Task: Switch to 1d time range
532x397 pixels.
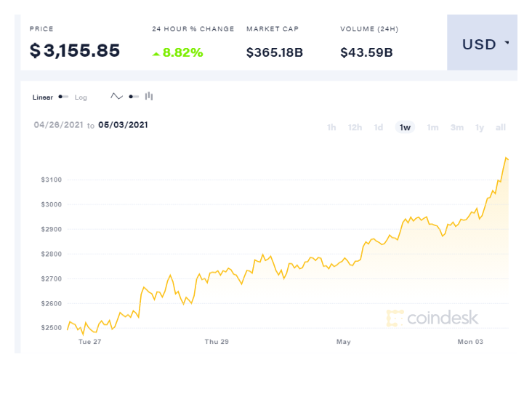Action: [x=379, y=127]
